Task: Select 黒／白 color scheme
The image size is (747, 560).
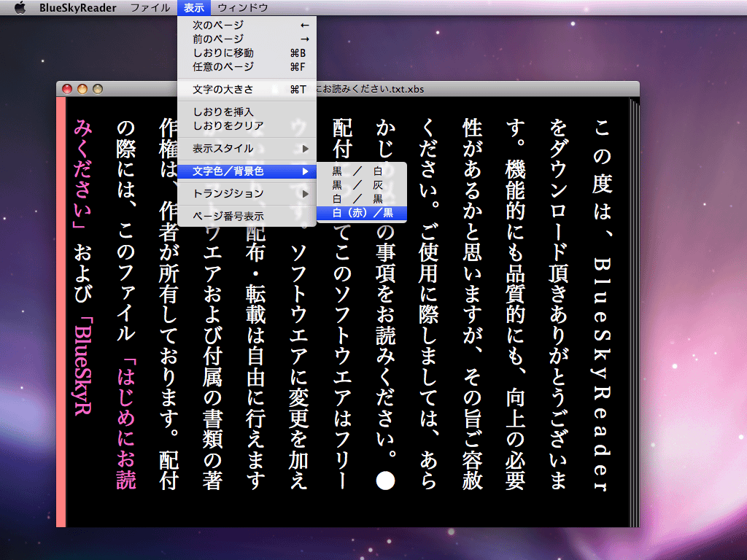Action: click(x=362, y=171)
